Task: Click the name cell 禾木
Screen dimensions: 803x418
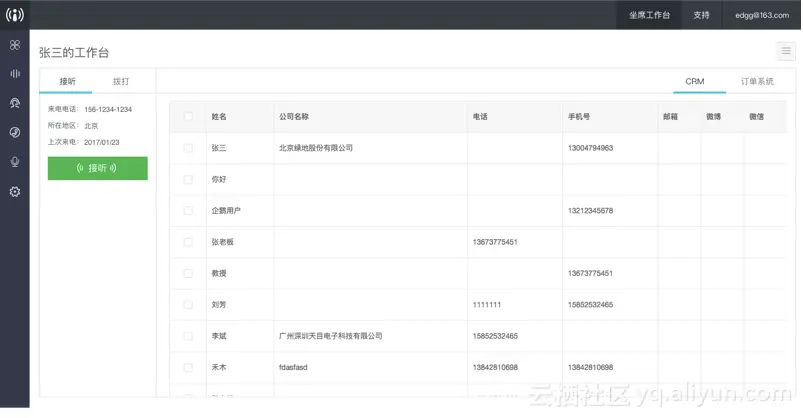Action: (x=219, y=367)
